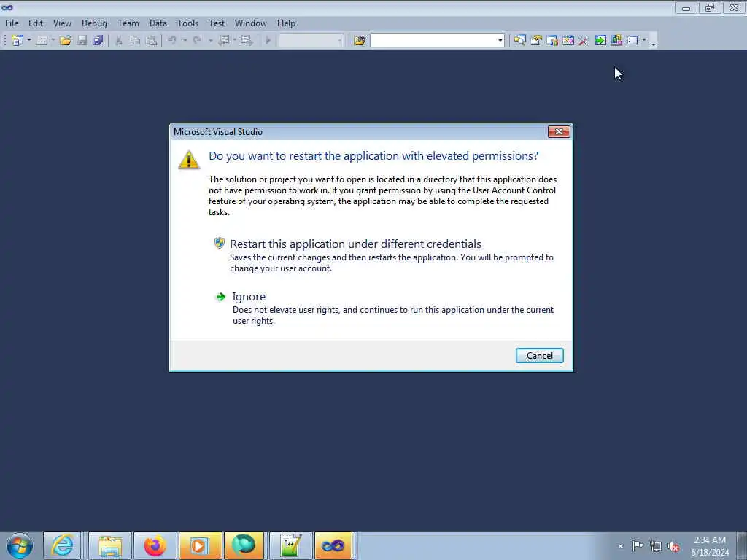Expand the Find combo box dropdown arrow

point(500,41)
